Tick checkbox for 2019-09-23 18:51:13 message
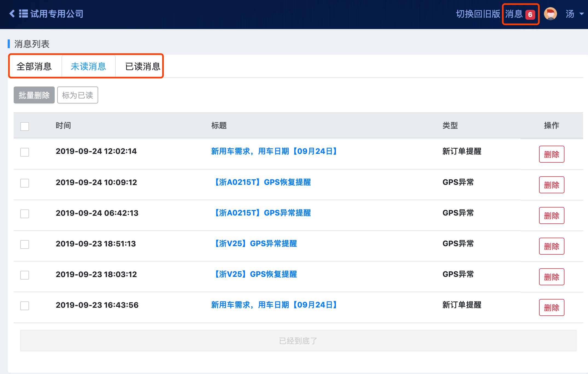This screenshot has width=588, height=374. point(25,244)
